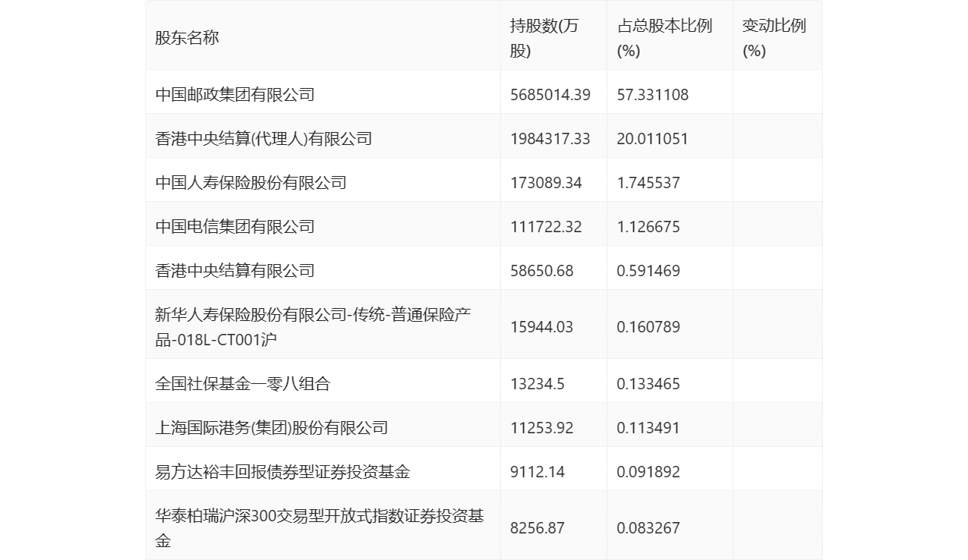The width and height of the screenshot is (968, 560).
Task: Click percentage value 20.011051
Action: [653, 139]
